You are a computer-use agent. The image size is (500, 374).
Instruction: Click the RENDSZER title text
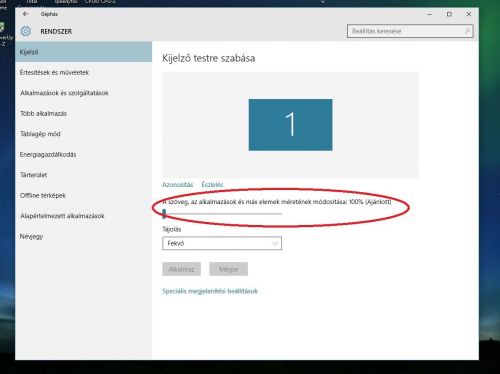[56, 31]
